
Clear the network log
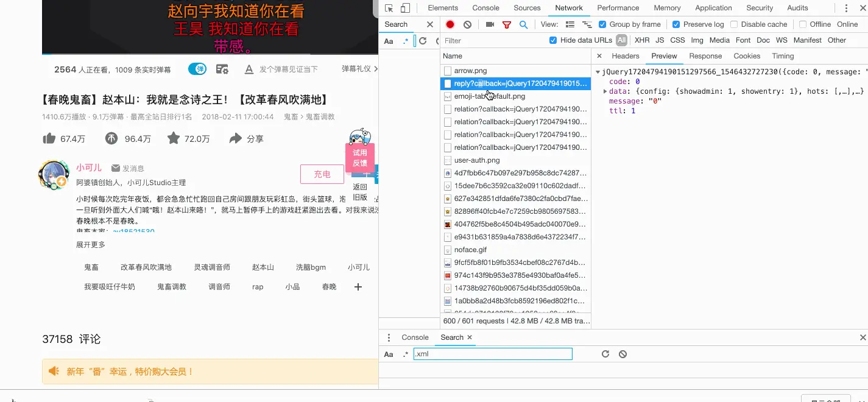coord(467,24)
